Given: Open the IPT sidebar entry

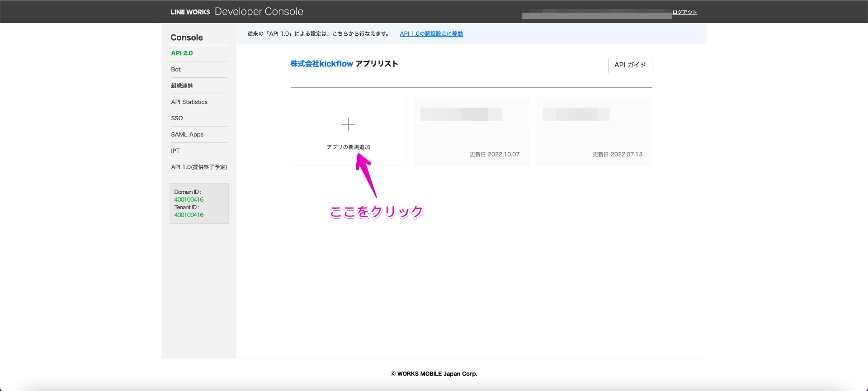Looking at the screenshot, I should pos(175,151).
